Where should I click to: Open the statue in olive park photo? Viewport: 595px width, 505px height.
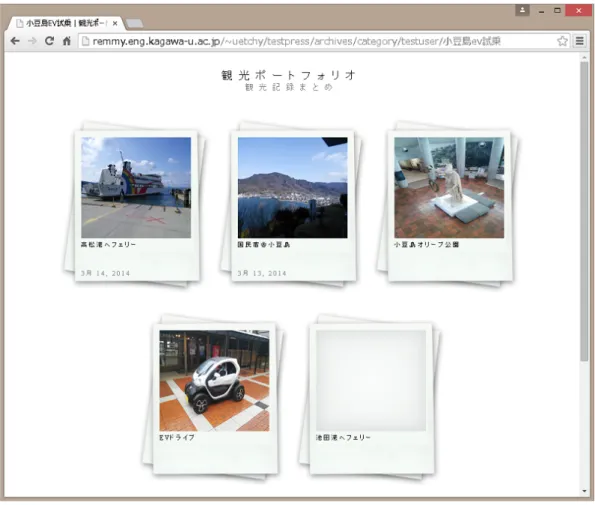coord(449,187)
